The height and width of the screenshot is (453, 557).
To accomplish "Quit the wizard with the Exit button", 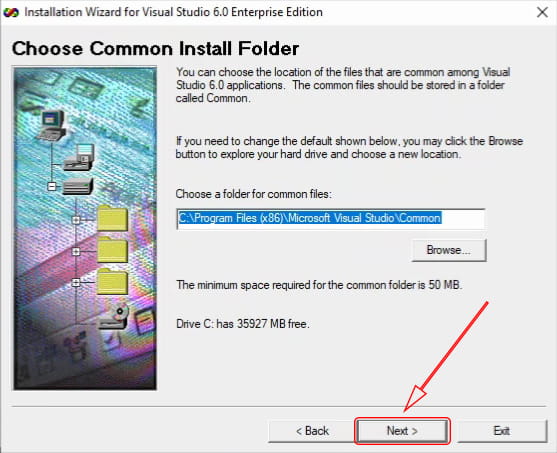I will coord(502,431).
